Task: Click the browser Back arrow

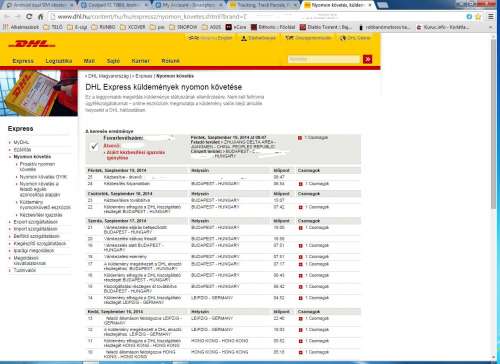Action: coord(7,17)
